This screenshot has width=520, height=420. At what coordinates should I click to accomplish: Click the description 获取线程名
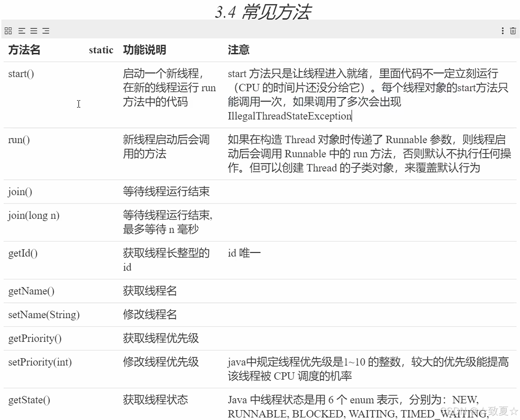[150, 291]
